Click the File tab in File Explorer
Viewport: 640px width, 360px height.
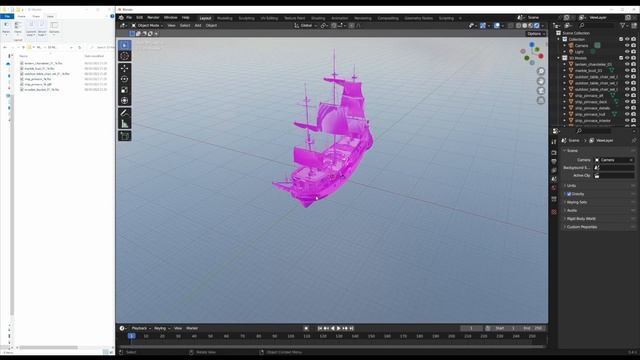pos(7,16)
